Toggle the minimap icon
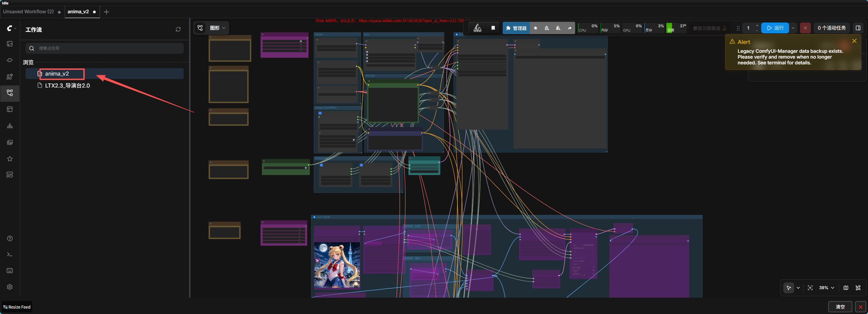This screenshot has height=314, width=868. point(846,288)
